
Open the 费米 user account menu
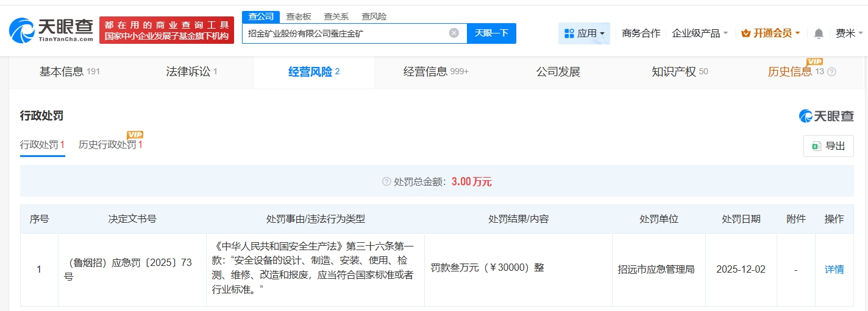click(849, 33)
